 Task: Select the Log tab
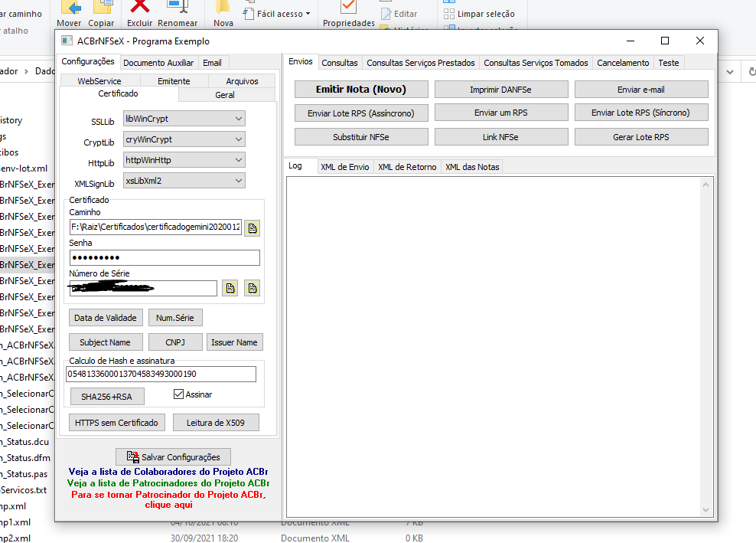tap(295, 165)
